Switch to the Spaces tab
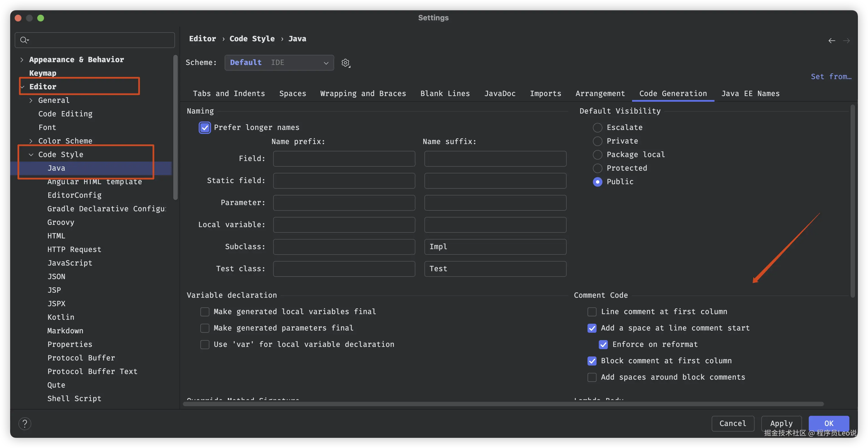Screen dimensions: 868x448 point(292,93)
